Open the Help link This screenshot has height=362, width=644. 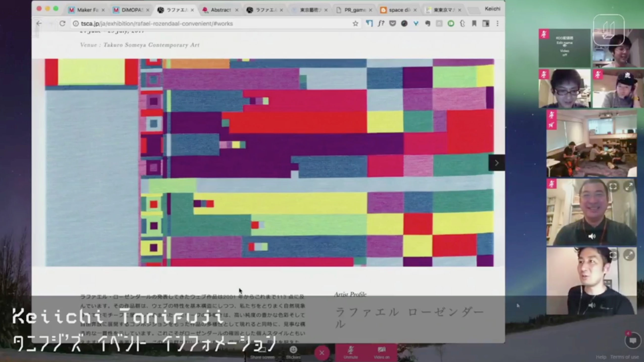pos(601,357)
